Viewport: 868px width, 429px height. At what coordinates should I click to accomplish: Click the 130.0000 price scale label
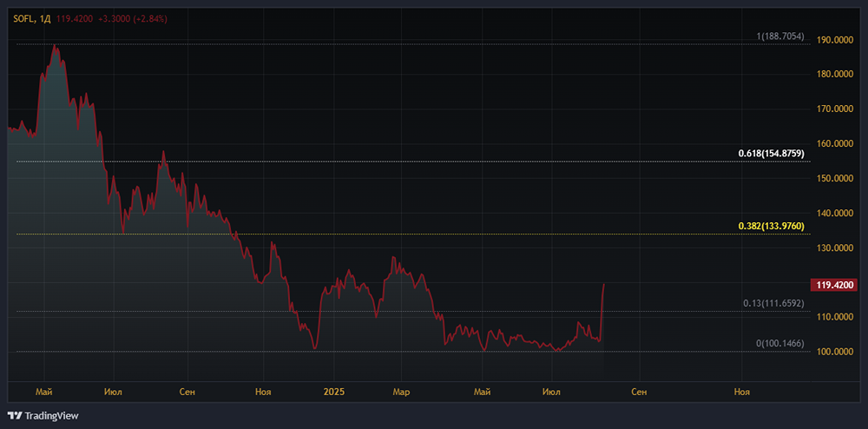point(835,248)
